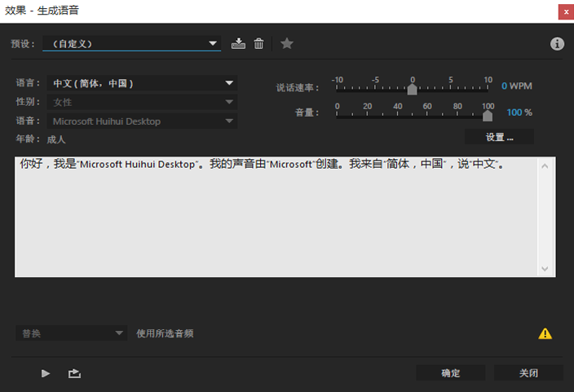This screenshot has height=392, width=574.
Task: Click the 关闭 button
Action: 528,373
